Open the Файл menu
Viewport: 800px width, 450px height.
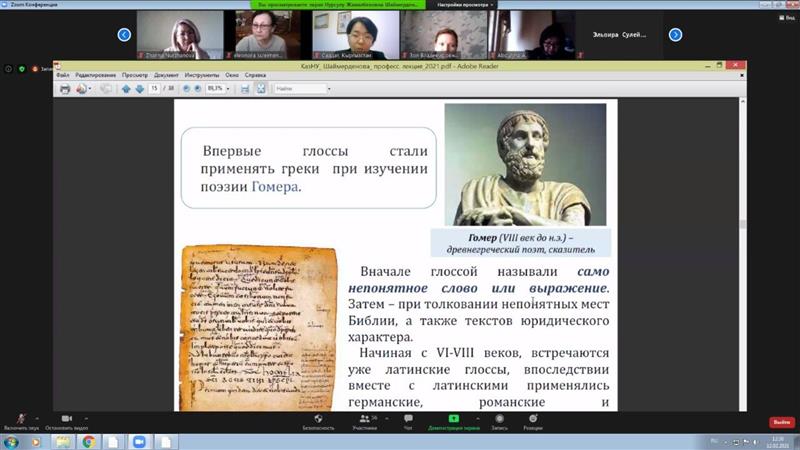(63, 74)
